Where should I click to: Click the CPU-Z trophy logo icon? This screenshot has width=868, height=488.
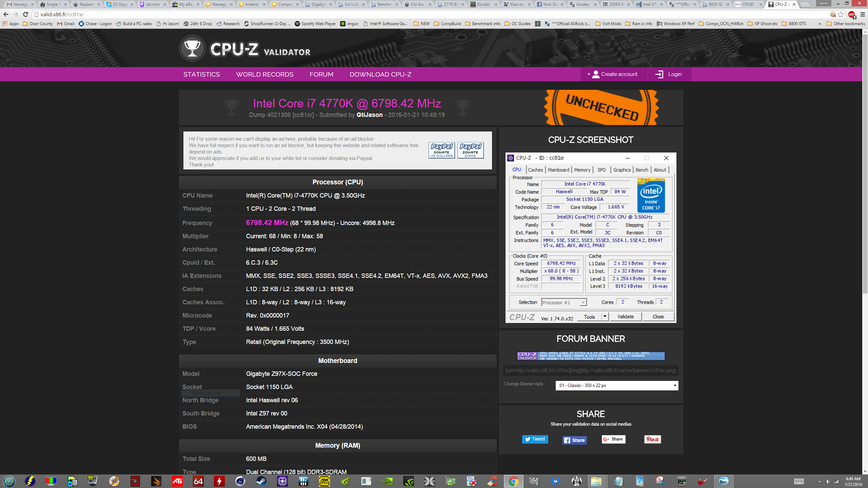click(192, 48)
